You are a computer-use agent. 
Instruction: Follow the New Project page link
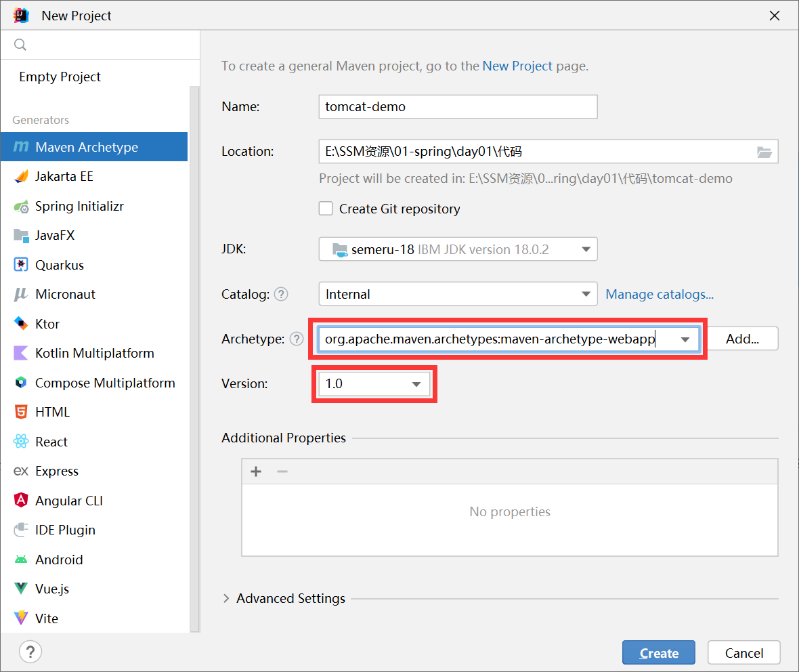point(517,66)
